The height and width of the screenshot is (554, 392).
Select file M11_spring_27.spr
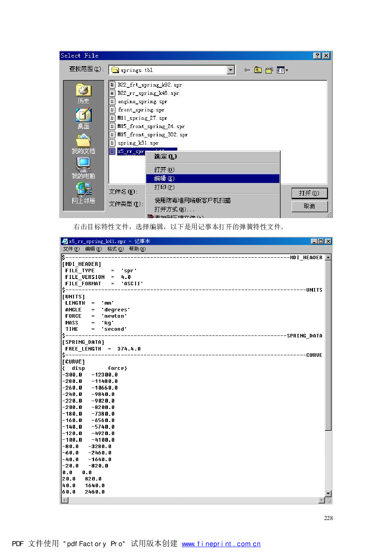[138, 118]
